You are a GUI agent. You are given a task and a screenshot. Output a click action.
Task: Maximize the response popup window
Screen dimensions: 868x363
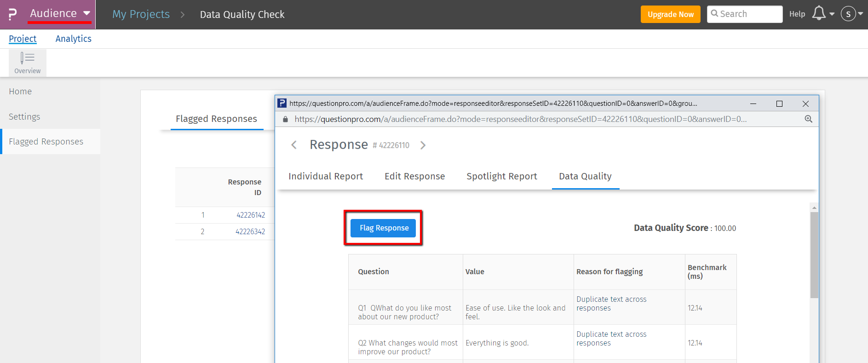tap(779, 104)
